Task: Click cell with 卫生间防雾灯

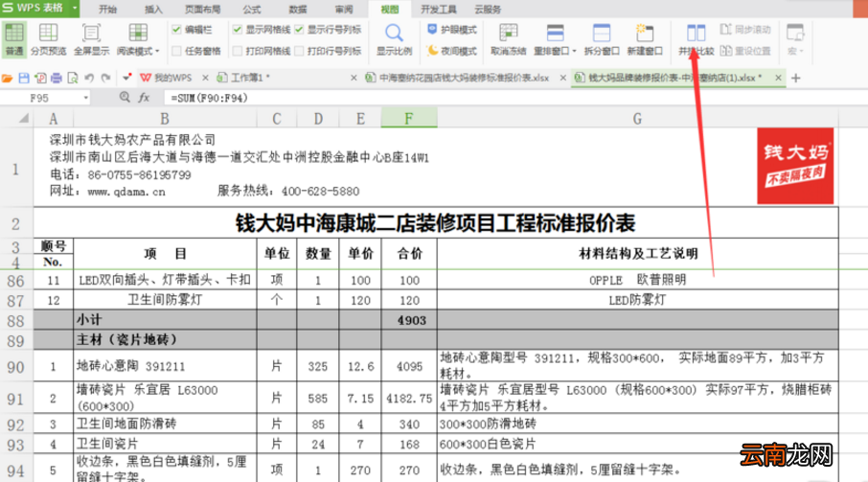Action: [x=165, y=301]
